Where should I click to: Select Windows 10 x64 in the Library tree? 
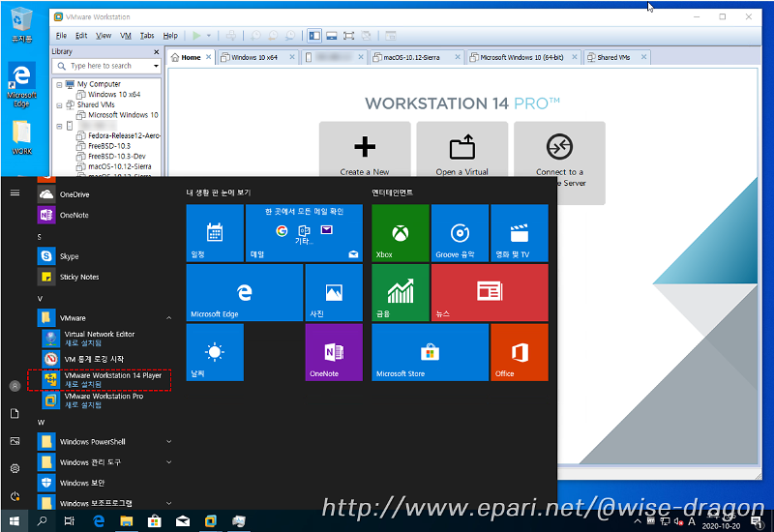[x=108, y=94]
